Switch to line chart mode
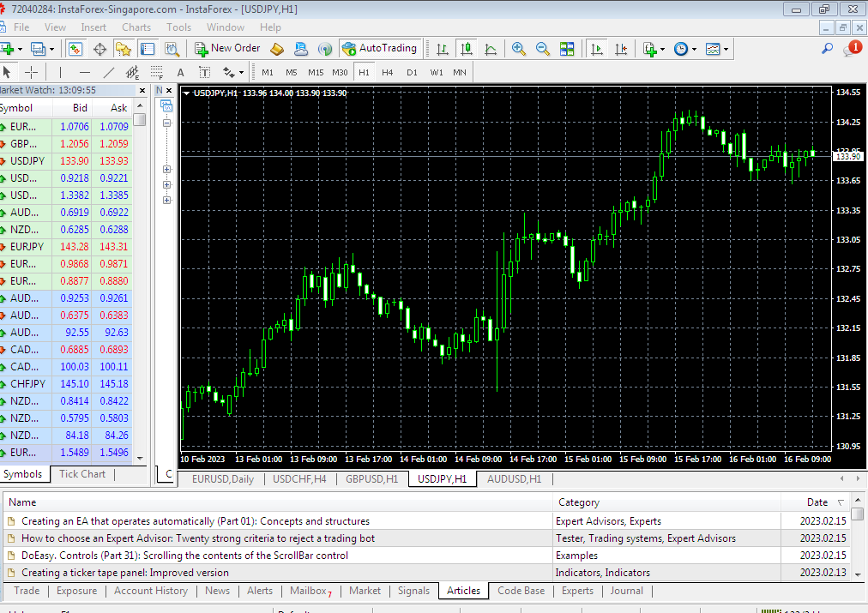 (x=491, y=49)
